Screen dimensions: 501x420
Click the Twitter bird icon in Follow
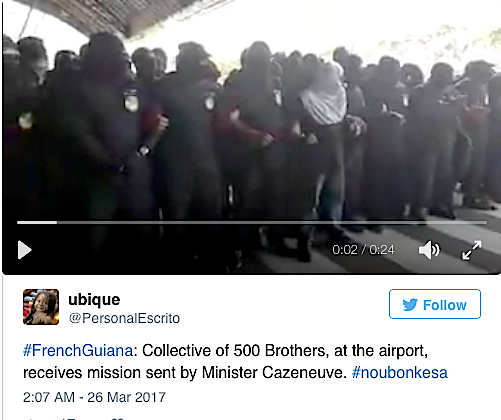(x=410, y=305)
